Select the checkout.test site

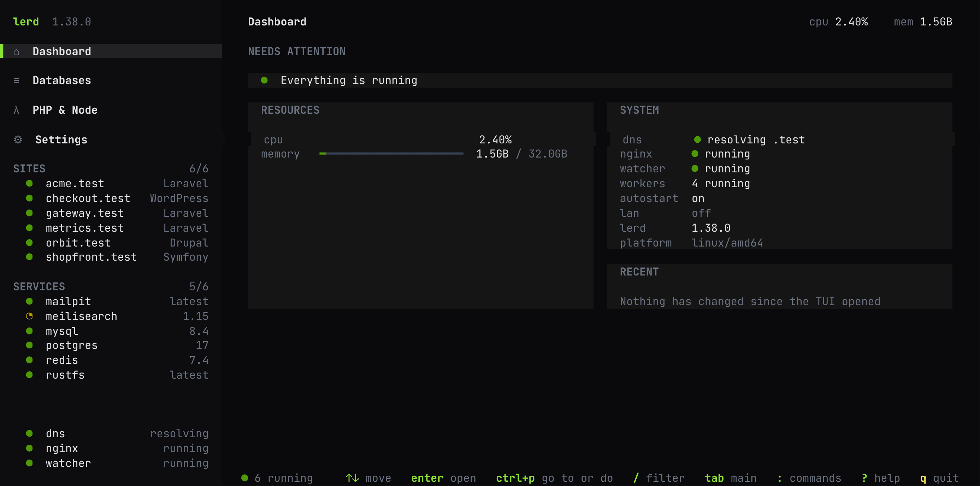pos(111,198)
